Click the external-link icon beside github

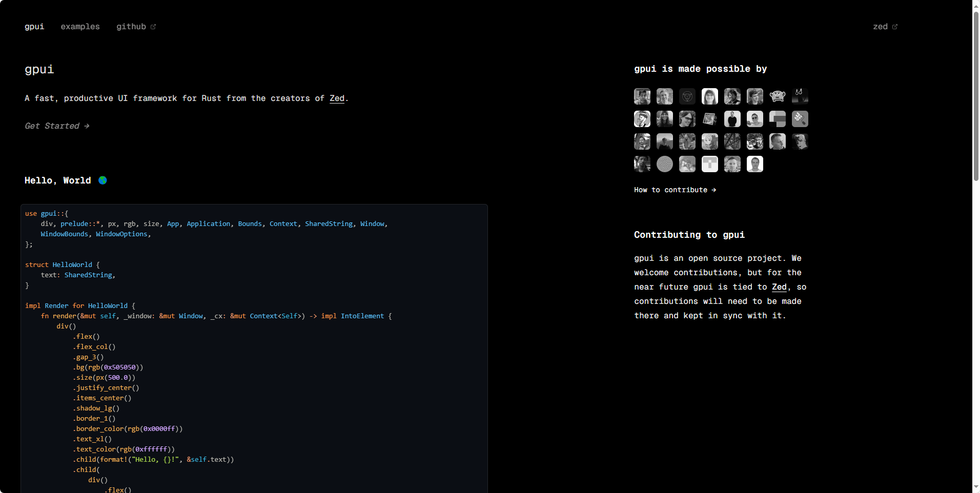coord(153,27)
